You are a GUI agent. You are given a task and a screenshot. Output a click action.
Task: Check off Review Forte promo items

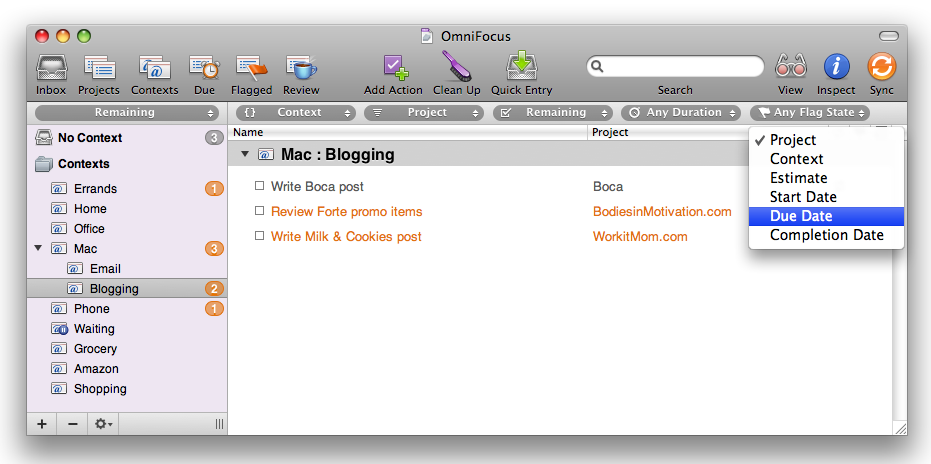pos(259,211)
